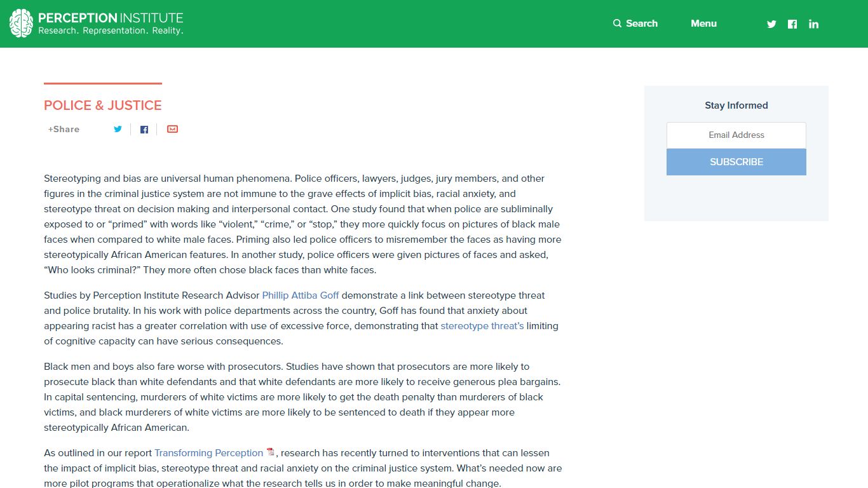This screenshot has height=488, width=868.
Task: Click the SUBSCRIBE button
Action: point(736,162)
